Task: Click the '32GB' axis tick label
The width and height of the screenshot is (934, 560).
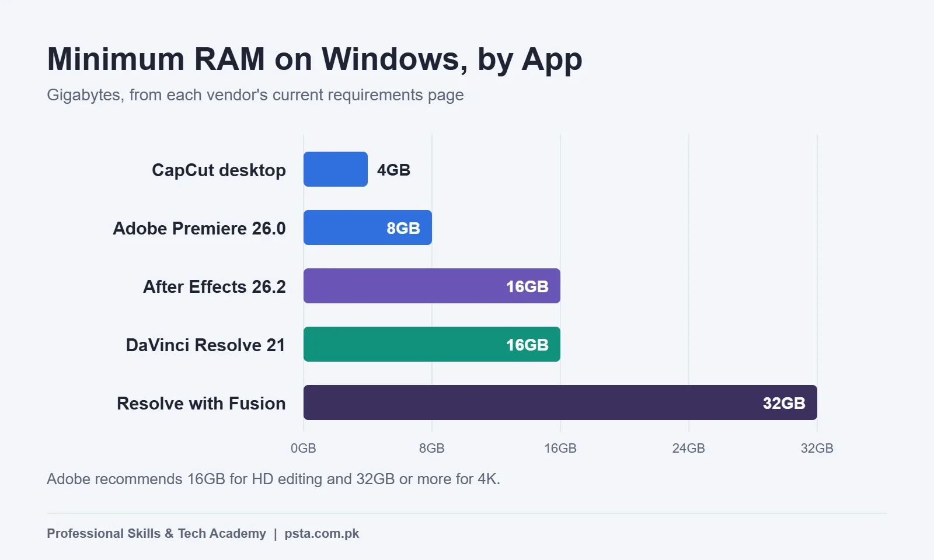Action: point(817,448)
